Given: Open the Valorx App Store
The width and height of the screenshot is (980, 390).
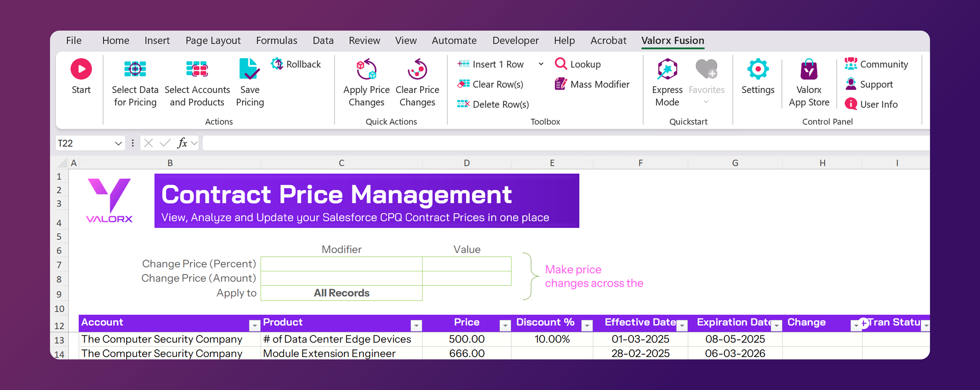Looking at the screenshot, I should (808, 69).
